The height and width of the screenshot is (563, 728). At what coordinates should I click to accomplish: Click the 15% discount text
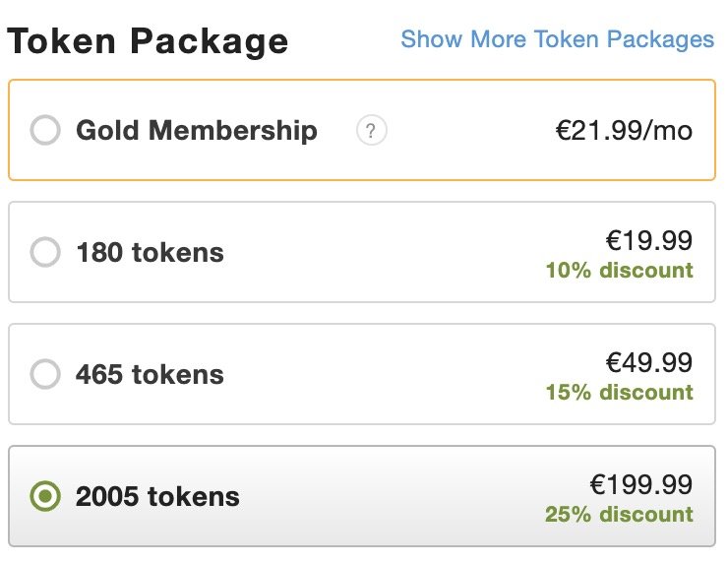[620, 392]
